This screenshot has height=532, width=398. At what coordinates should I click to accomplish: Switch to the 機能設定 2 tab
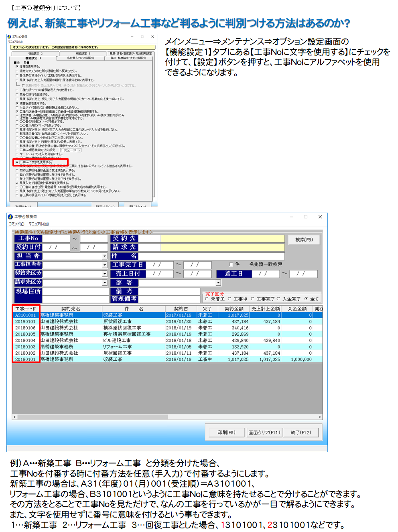(35, 53)
